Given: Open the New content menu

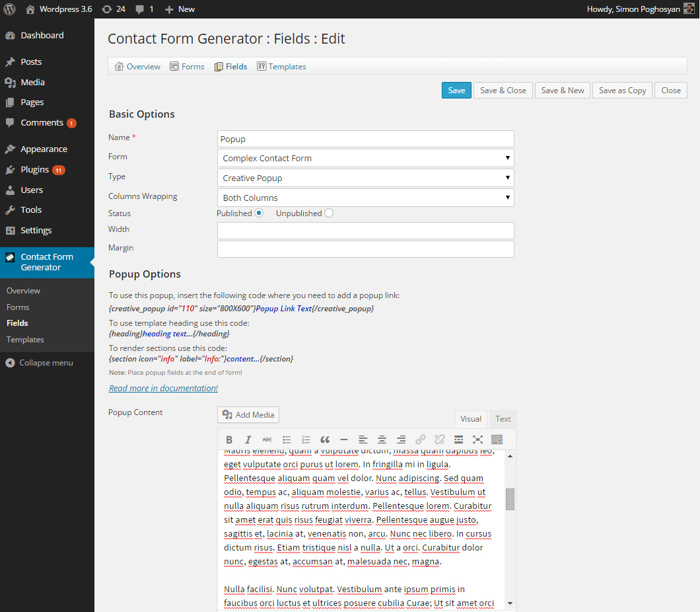Looking at the screenshot, I should pyautogui.click(x=180, y=9).
